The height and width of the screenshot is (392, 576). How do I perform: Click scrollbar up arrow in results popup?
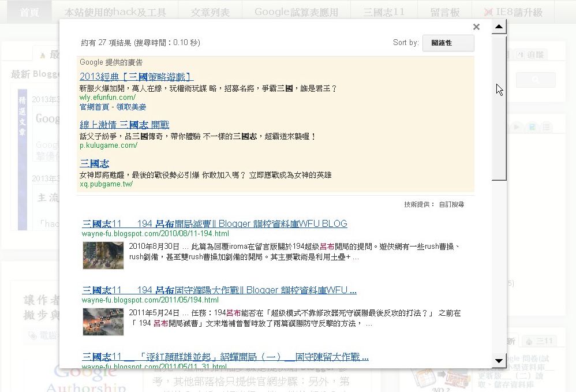coord(499,27)
